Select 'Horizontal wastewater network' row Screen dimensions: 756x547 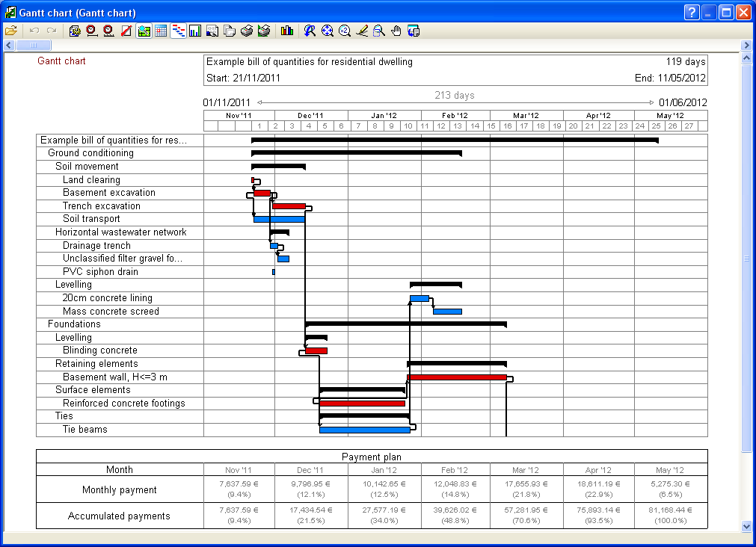click(x=120, y=232)
